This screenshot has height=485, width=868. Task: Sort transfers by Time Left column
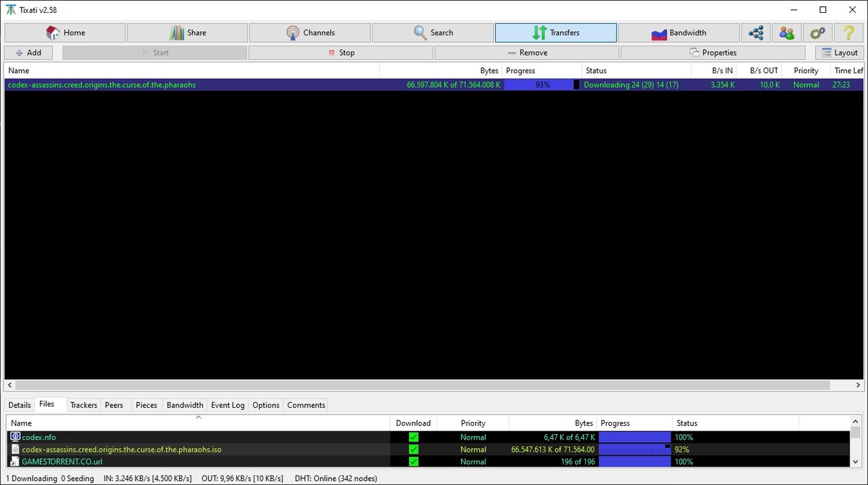pyautogui.click(x=847, y=71)
